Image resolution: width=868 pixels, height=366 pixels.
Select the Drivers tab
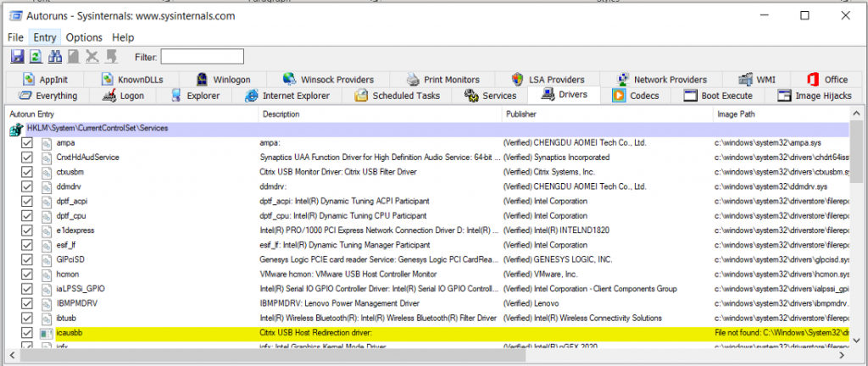pos(564,95)
